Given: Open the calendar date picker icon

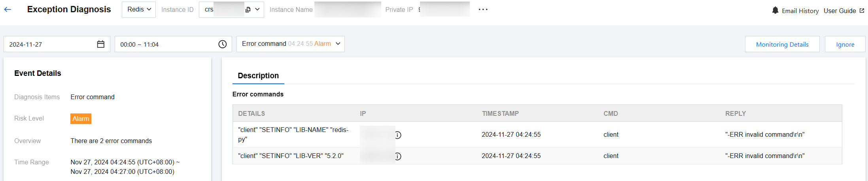Looking at the screenshot, I should [101, 44].
